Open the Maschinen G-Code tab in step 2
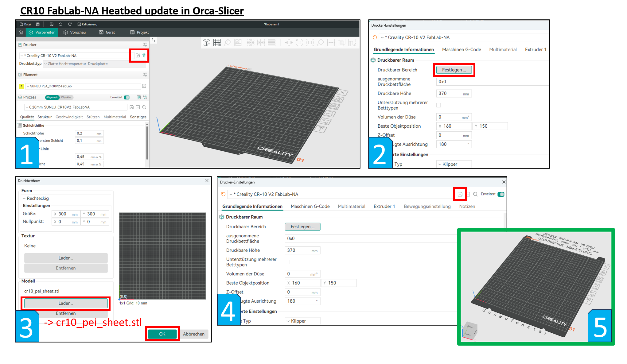This screenshot has width=627, height=364. pyautogui.click(x=461, y=49)
